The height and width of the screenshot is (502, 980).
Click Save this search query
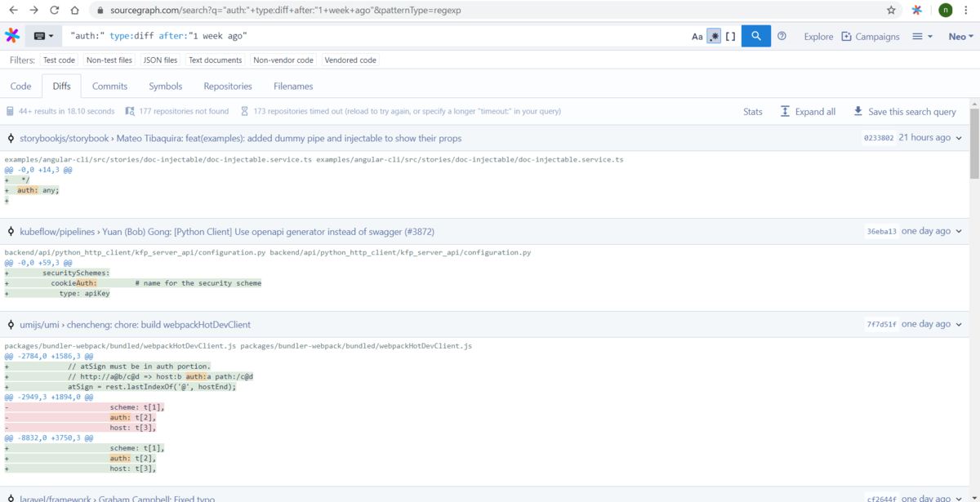point(904,112)
